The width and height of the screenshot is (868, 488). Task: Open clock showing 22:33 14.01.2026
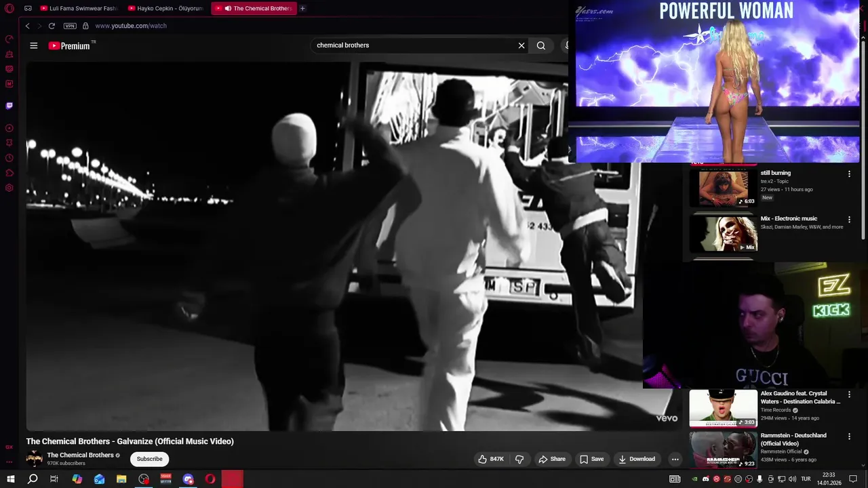[829, 479]
